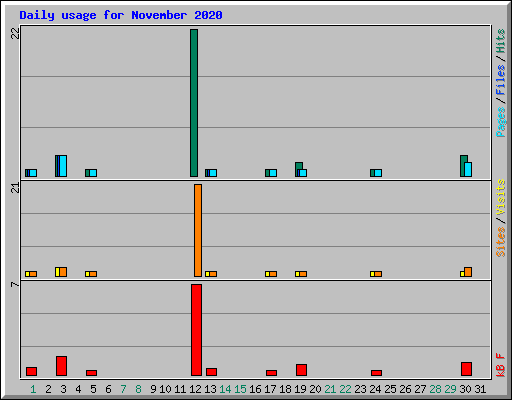The image size is (512, 400).
Task: Click the y-axis maximum value '21'
Action: (x=15, y=188)
